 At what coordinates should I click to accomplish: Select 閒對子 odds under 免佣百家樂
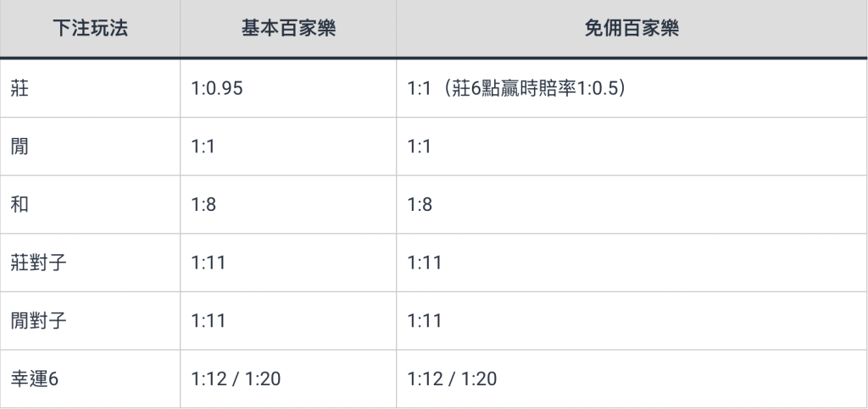424,322
